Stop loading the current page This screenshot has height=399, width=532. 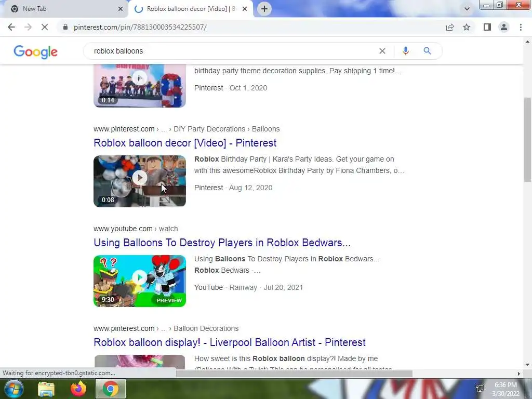(45, 27)
